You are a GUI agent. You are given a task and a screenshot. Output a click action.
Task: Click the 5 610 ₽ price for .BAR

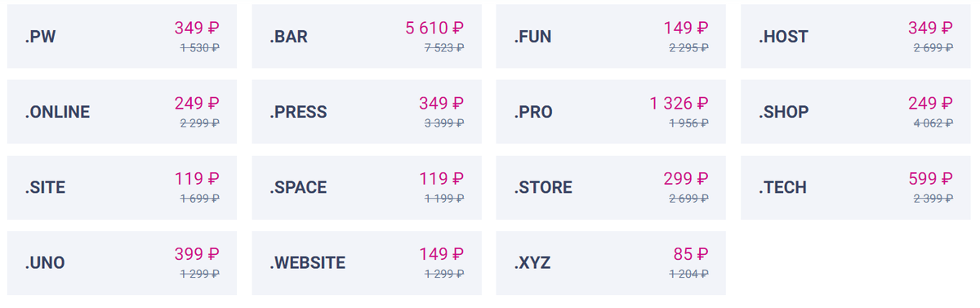pyautogui.click(x=434, y=29)
